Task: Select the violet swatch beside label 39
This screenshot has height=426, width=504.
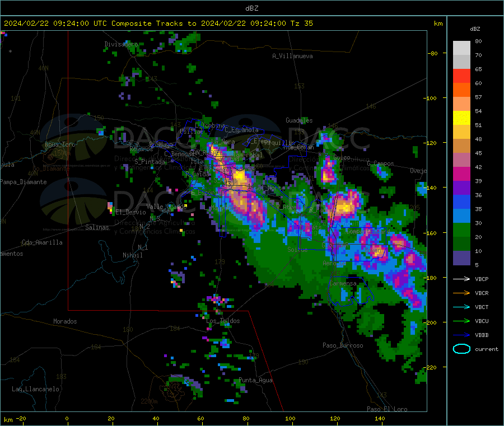Action: tap(461, 188)
